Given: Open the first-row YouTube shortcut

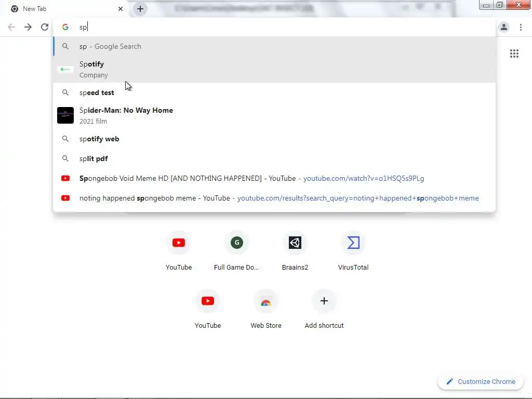Looking at the screenshot, I should 179,251.
